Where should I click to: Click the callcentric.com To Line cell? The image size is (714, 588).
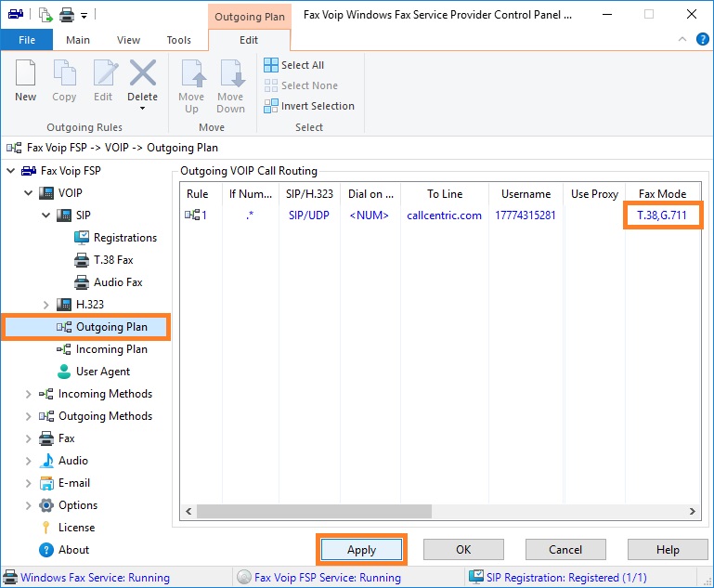[x=444, y=216]
